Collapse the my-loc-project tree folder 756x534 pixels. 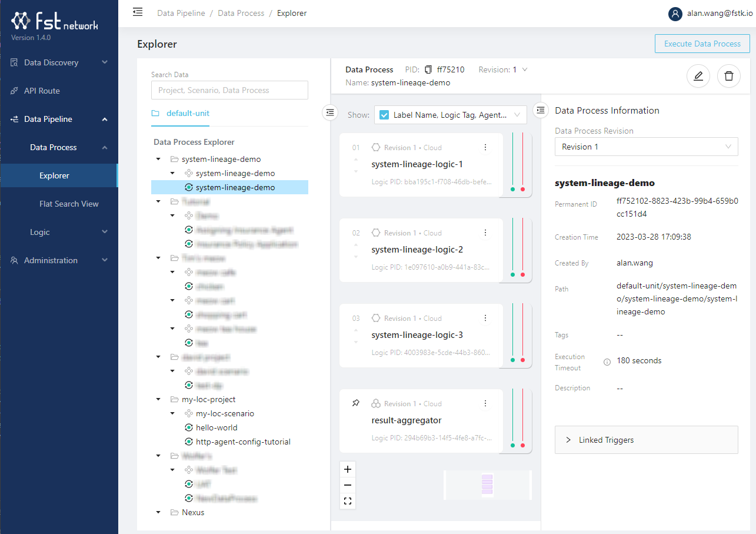tap(158, 400)
